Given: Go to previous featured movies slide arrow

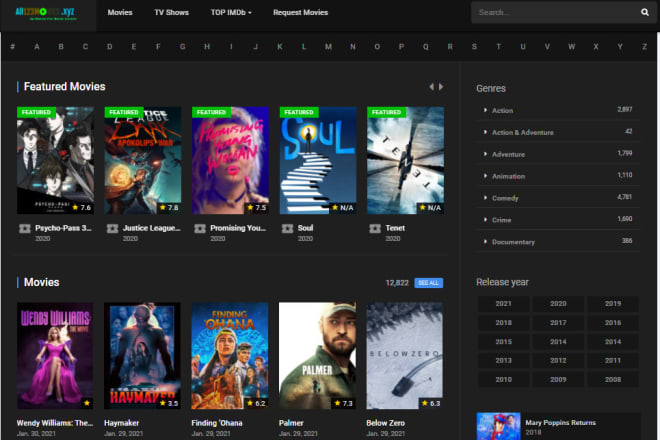Looking at the screenshot, I should (x=431, y=87).
